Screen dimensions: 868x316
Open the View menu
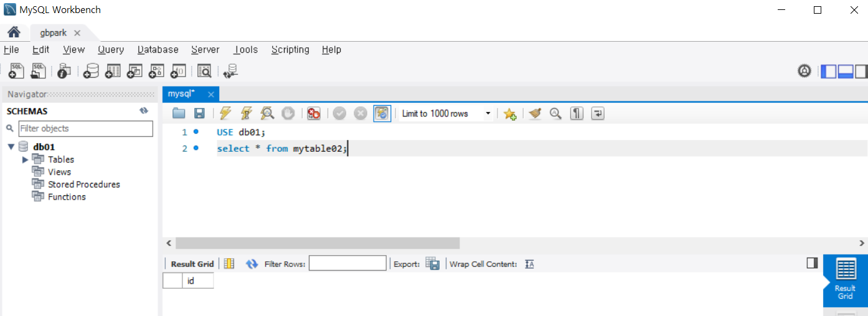click(73, 49)
